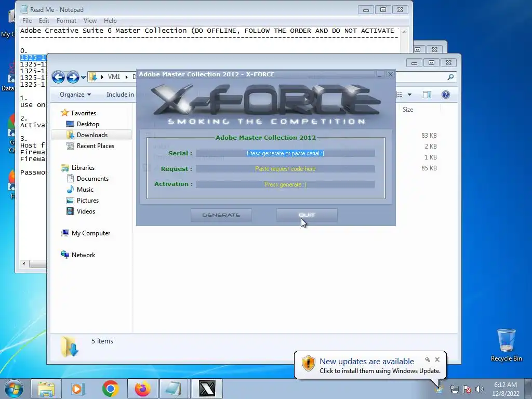Viewport: 532px width, 399px height.
Task: Click Include in library toolbar item
Action: coord(120,95)
